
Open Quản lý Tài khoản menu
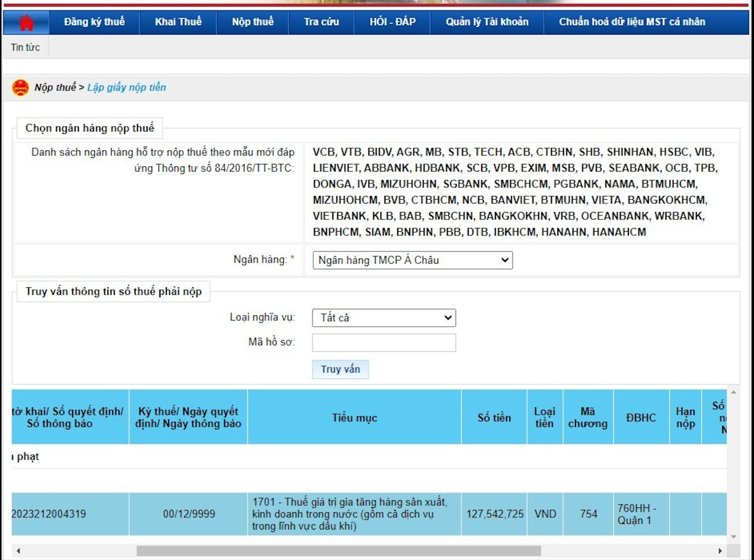(x=487, y=22)
